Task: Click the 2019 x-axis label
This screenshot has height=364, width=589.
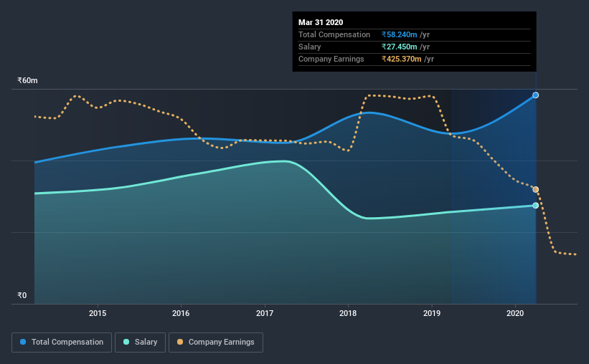Action: coord(432,313)
